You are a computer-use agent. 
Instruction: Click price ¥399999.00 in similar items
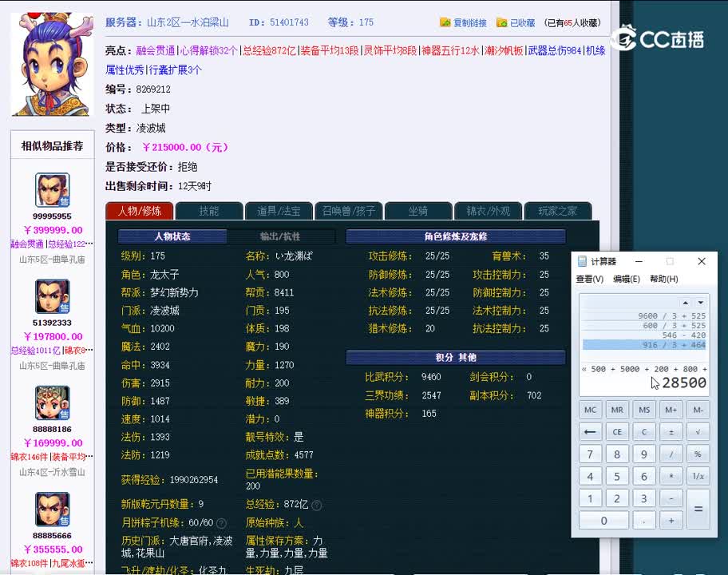point(53,230)
